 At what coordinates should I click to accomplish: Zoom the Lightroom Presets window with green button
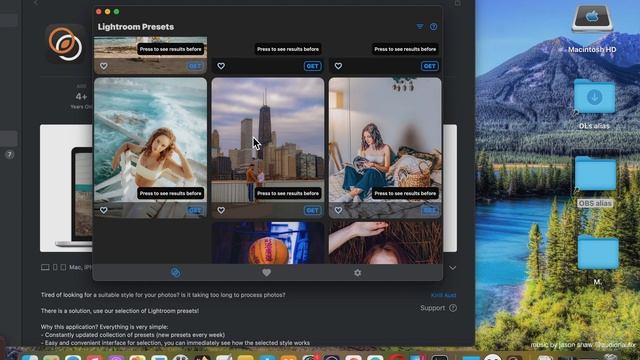pyautogui.click(x=116, y=12)
